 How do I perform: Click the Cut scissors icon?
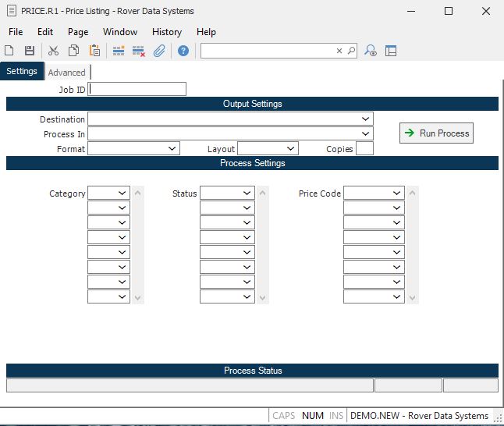53,51
